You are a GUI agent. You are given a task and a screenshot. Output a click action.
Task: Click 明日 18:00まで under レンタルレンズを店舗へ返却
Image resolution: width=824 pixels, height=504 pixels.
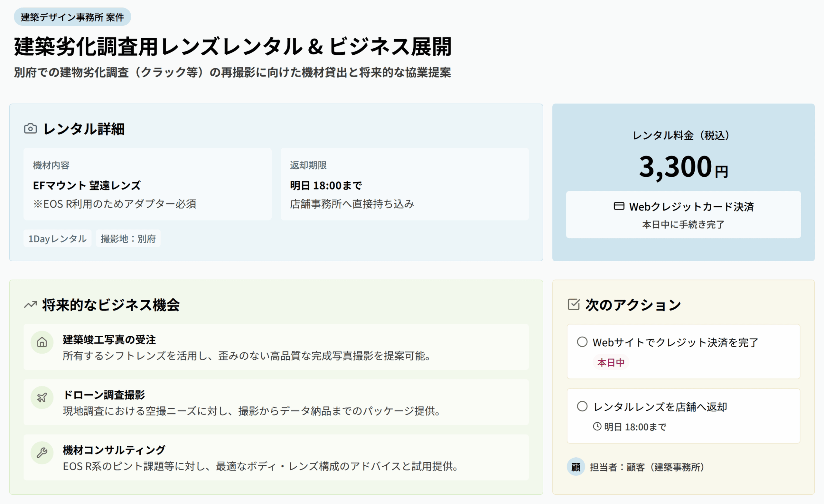coord(635,427)
